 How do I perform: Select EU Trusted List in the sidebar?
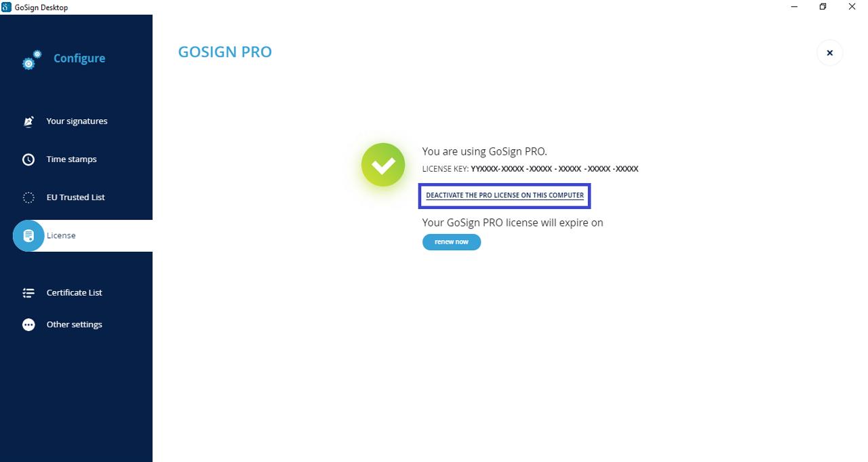pos(77,197)
